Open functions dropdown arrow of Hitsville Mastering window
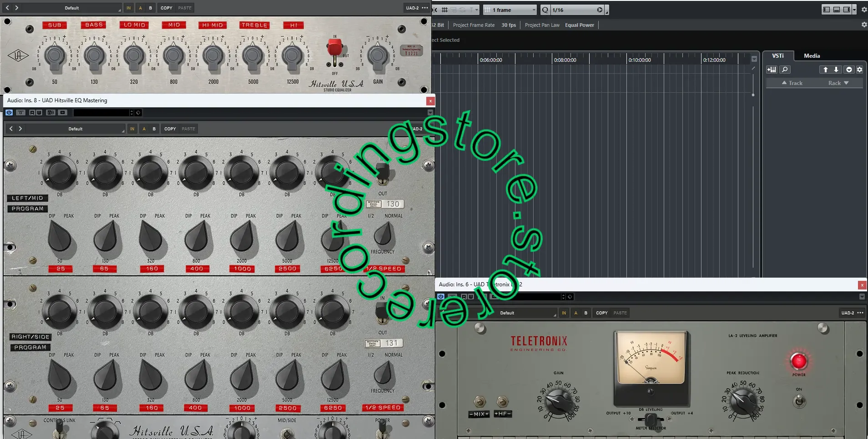The image size is (868, 439). [x=430, y=112]
